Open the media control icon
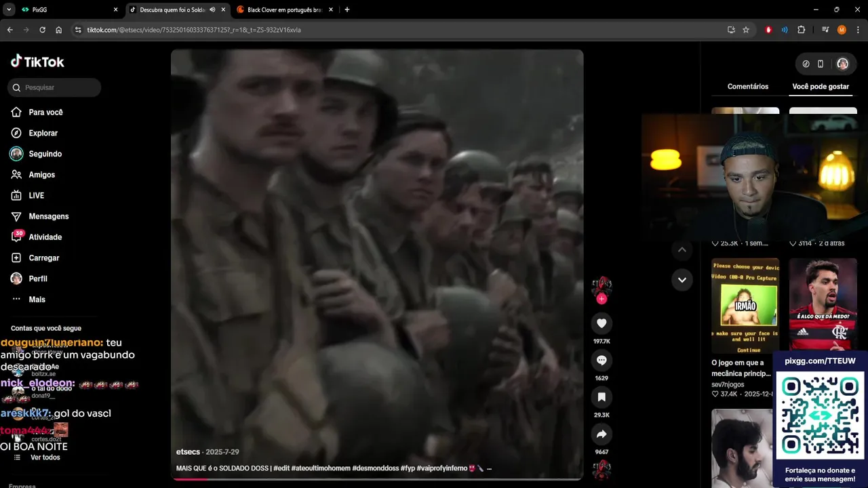Image resolution: width=868 pixels, height=488 pixels. pos(825,30)
